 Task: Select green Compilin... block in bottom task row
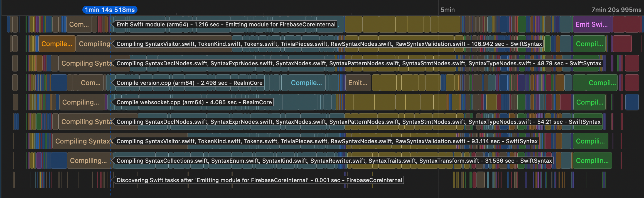[592, 160]
